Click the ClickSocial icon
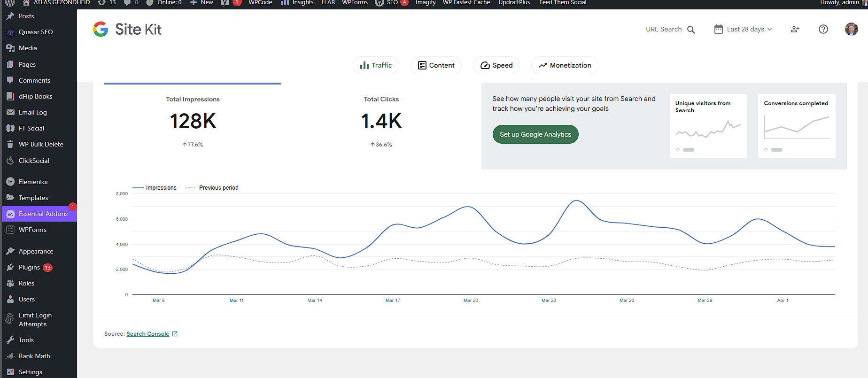868x378 pixels. pyautogui.click(x=10, y=161)
